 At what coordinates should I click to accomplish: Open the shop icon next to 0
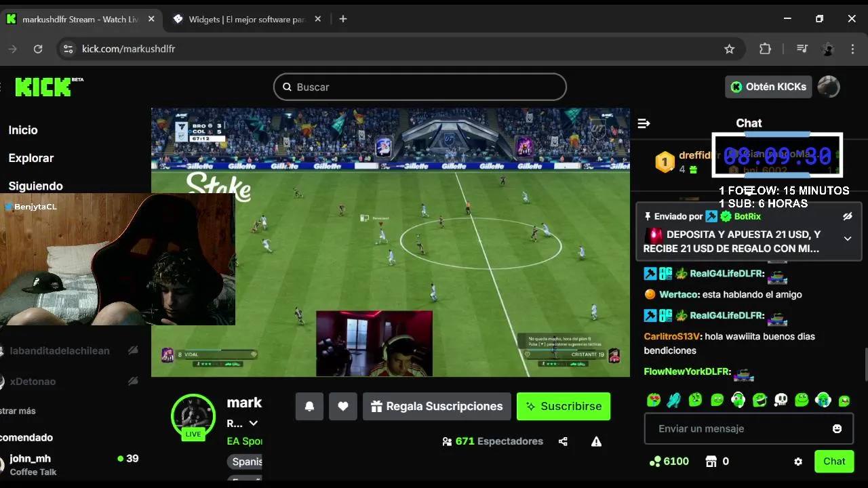711,462
